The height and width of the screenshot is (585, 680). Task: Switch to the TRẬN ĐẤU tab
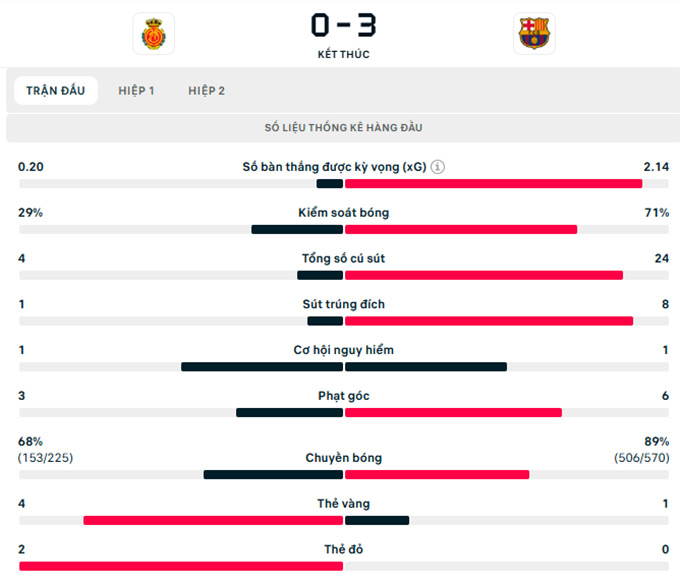(x=56, y=91)
